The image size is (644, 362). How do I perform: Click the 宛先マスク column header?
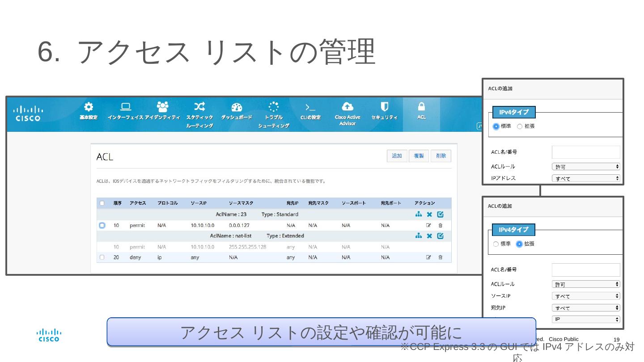(318, 203)
